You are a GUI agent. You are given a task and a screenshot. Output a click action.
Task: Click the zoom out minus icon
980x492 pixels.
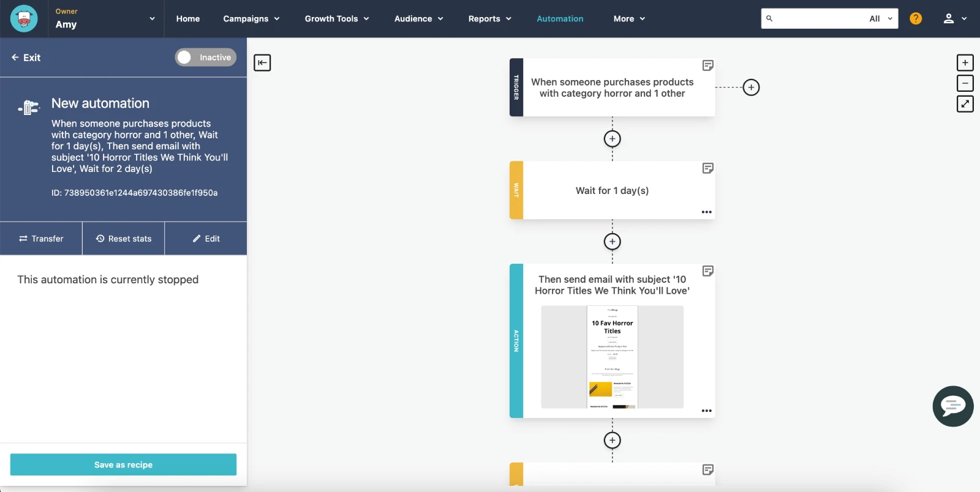tap(965, 83)
